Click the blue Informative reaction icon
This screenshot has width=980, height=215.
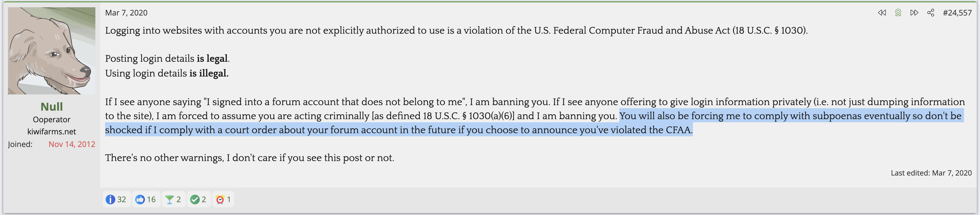(x=110, y=200)
